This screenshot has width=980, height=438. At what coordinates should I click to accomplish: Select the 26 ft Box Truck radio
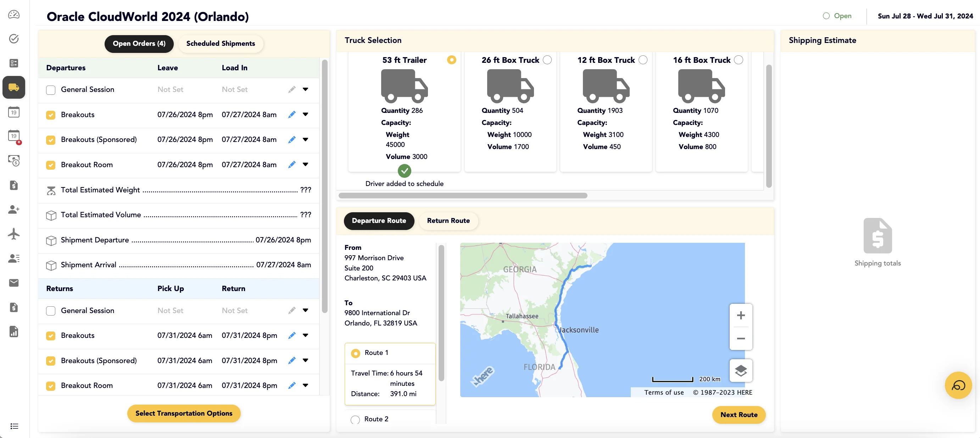pos(547,60)
